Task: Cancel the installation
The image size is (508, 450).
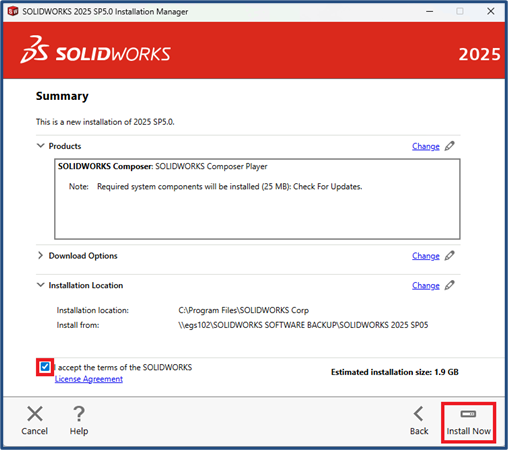Action: [35, 421]
